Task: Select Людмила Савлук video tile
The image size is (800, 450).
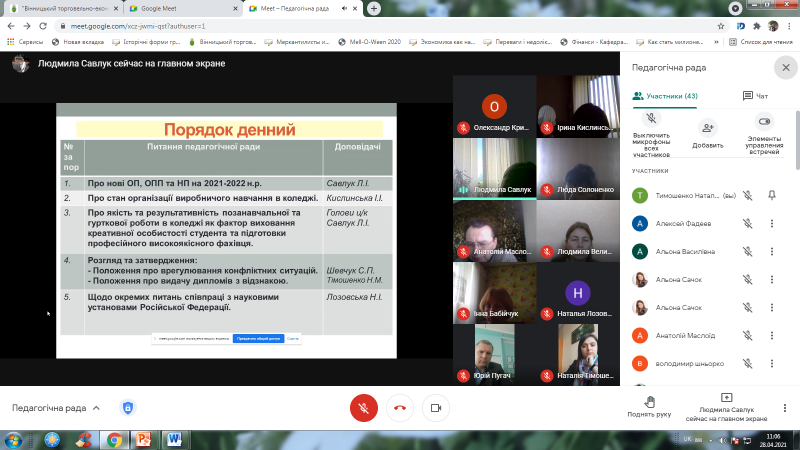Action: pos(494,168)
